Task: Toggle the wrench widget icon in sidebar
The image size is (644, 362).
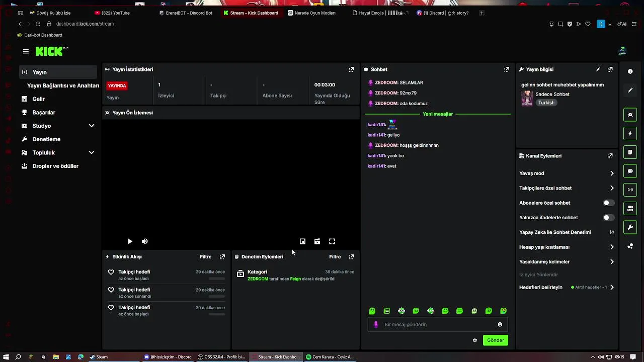Action: 630,227
